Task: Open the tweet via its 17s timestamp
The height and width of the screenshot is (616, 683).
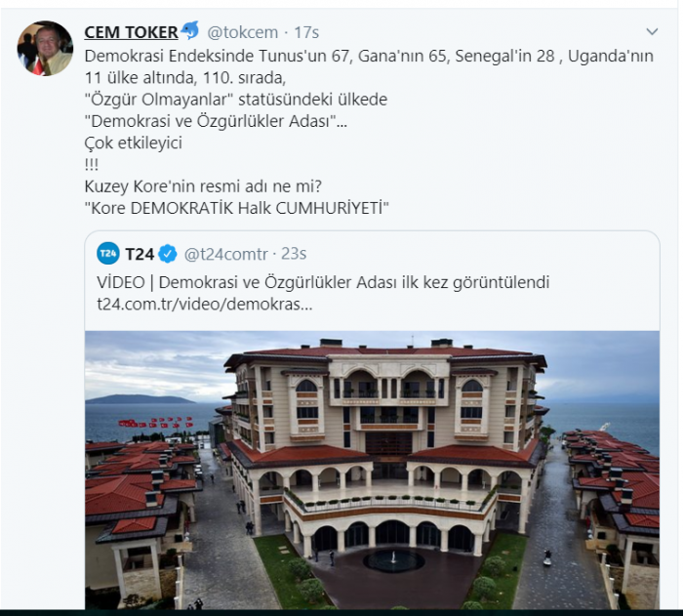Action: [306, 32]
